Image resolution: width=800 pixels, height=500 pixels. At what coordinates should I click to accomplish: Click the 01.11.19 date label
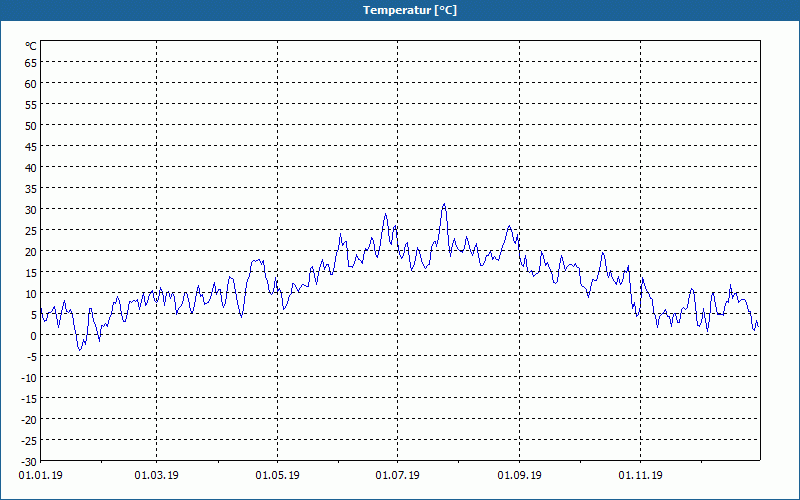point(640,476)
